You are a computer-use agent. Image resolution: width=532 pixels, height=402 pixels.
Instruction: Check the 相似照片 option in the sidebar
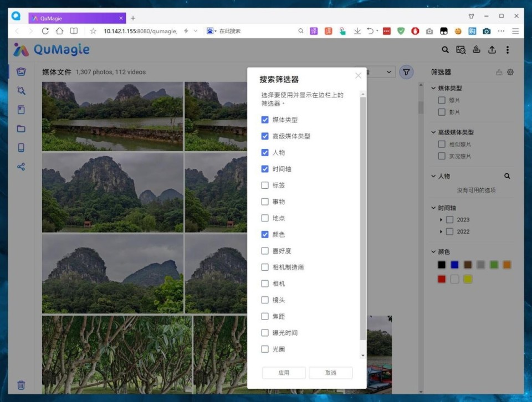(442, 144)
